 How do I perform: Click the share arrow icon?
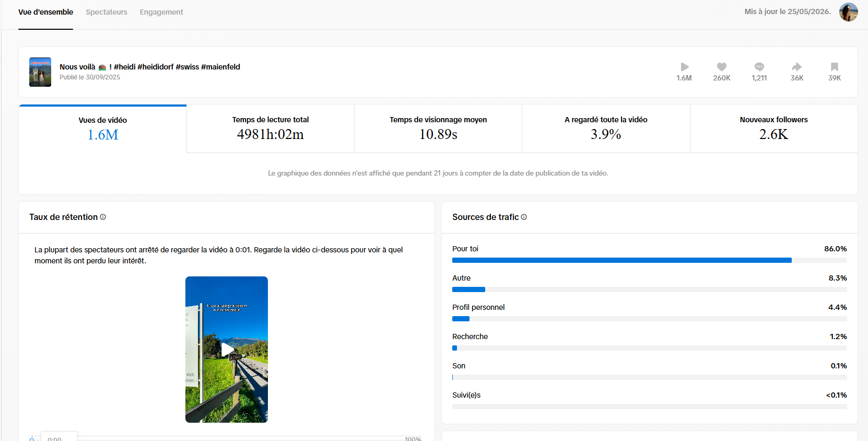pos(797,67)
